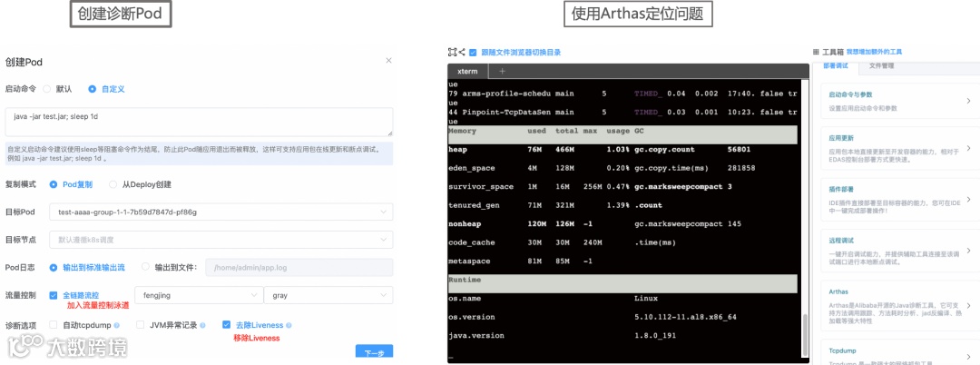Select the 默认 startup command radio
The height and width of the screenshot is (365, 980).
pos(47,89)
